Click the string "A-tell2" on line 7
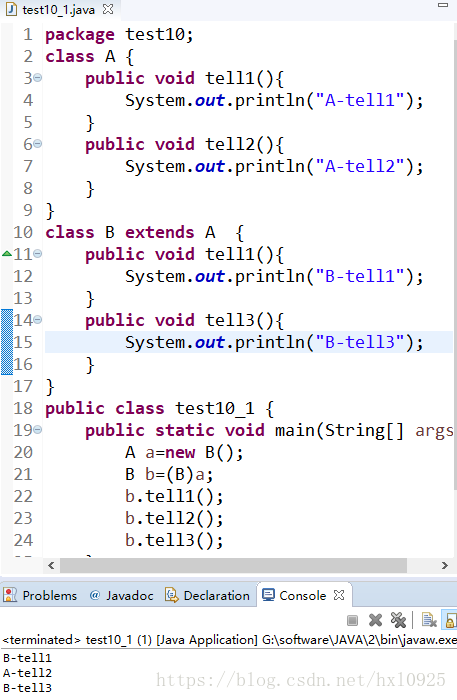Viewport: 457px width, 700px height. [x=361, y=167]
